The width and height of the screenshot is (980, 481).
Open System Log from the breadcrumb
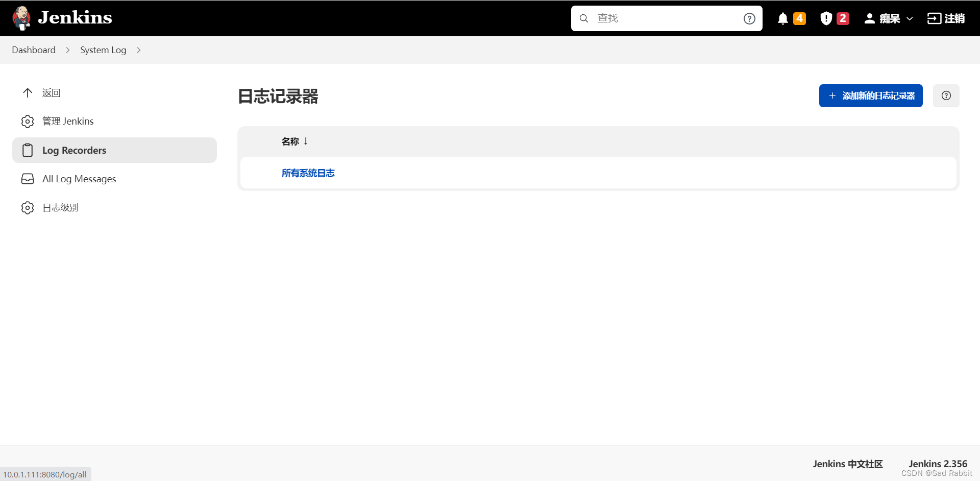point(103,50)
